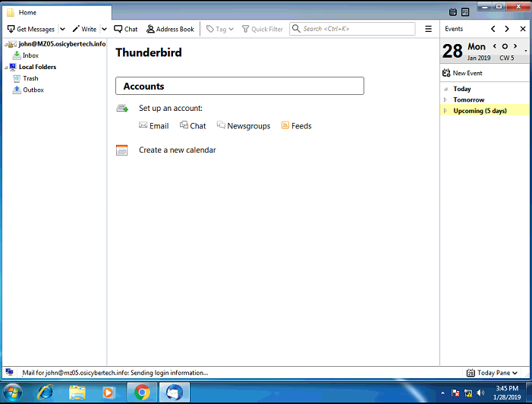Show previous Events pane view
This screenshot has height=404, width=532.
tap(493, 29)
